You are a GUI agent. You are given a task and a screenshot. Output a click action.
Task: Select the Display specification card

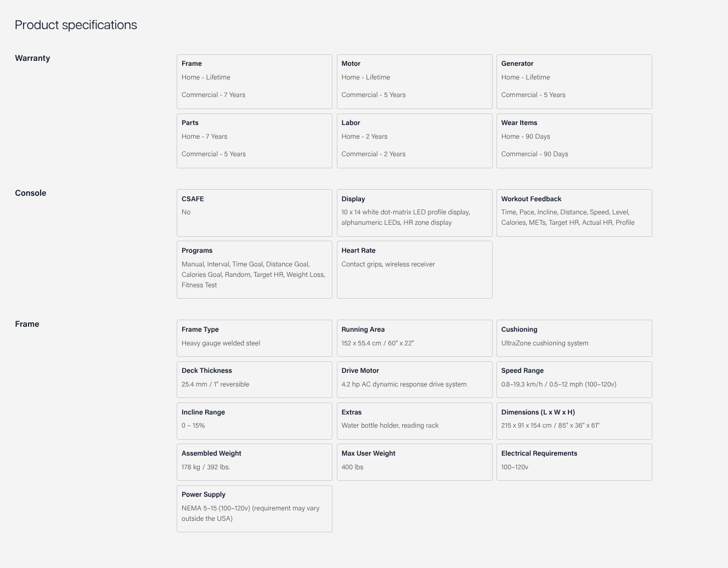pyautogui.click(x=414, y=213)
